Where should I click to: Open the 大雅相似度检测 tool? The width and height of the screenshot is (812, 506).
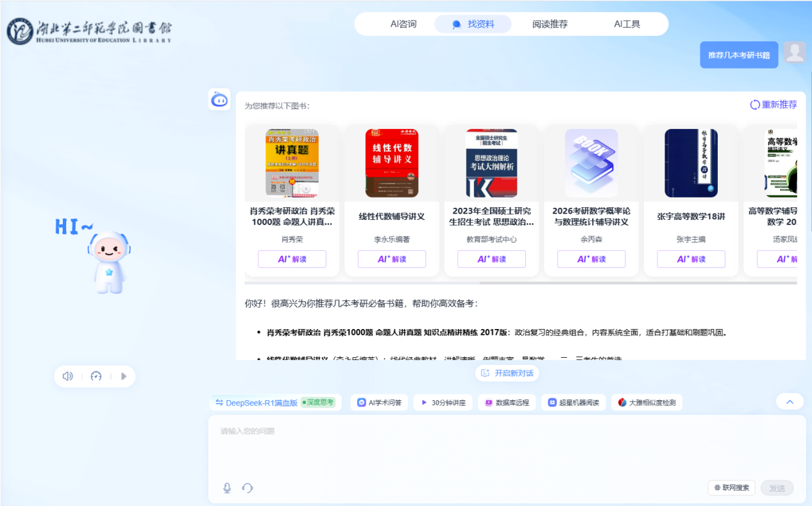647,403
